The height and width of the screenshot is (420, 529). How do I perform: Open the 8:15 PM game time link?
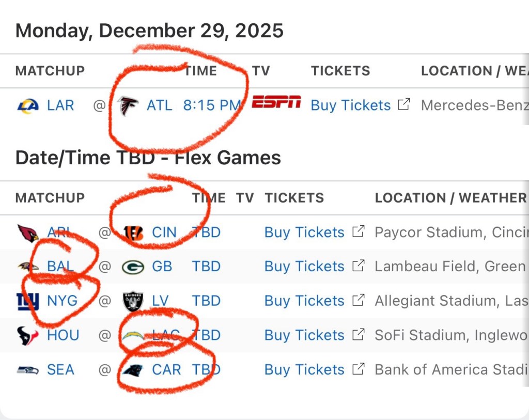pos(212,105)
